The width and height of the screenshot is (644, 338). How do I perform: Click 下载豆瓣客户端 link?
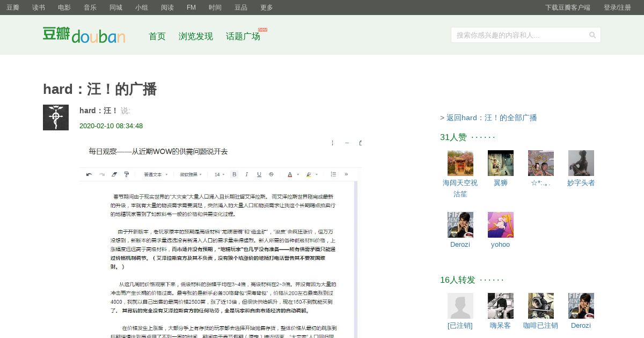pyautogui.click(x=568, y=8)
